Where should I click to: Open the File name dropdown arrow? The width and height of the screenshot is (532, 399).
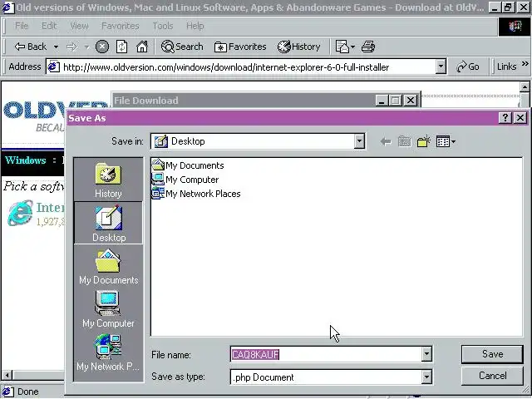coord(426,355)
